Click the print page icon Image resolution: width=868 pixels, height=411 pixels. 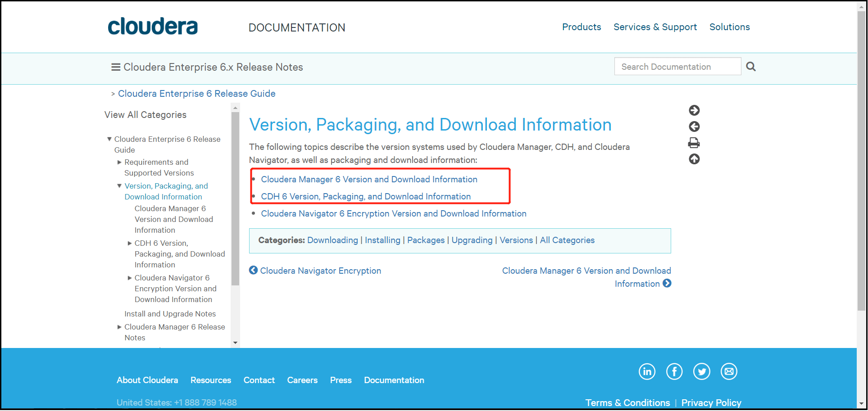694,143
